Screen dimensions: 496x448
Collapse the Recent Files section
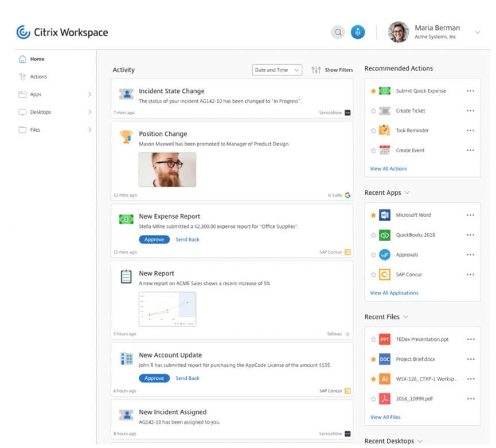tap(405, 317)
